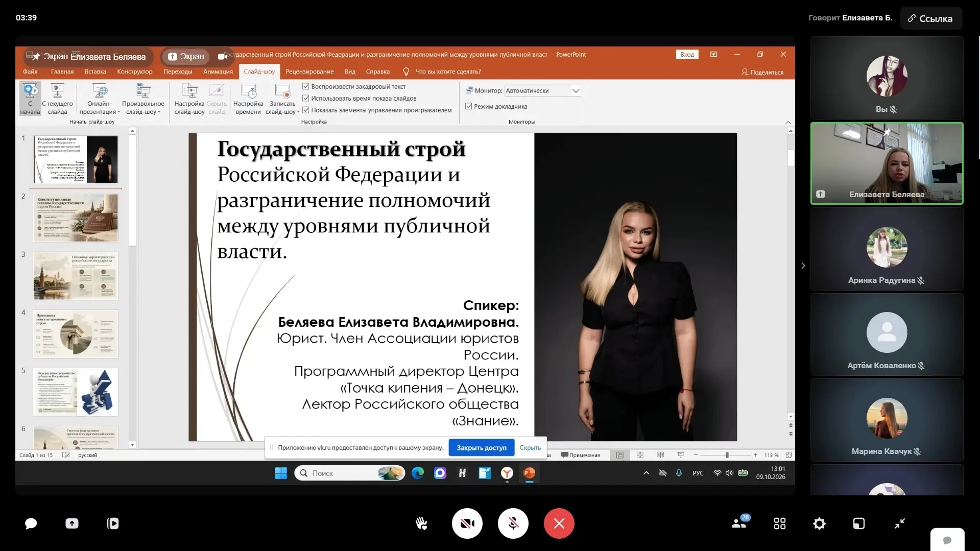End the call with the red button

tap(559, 523)
